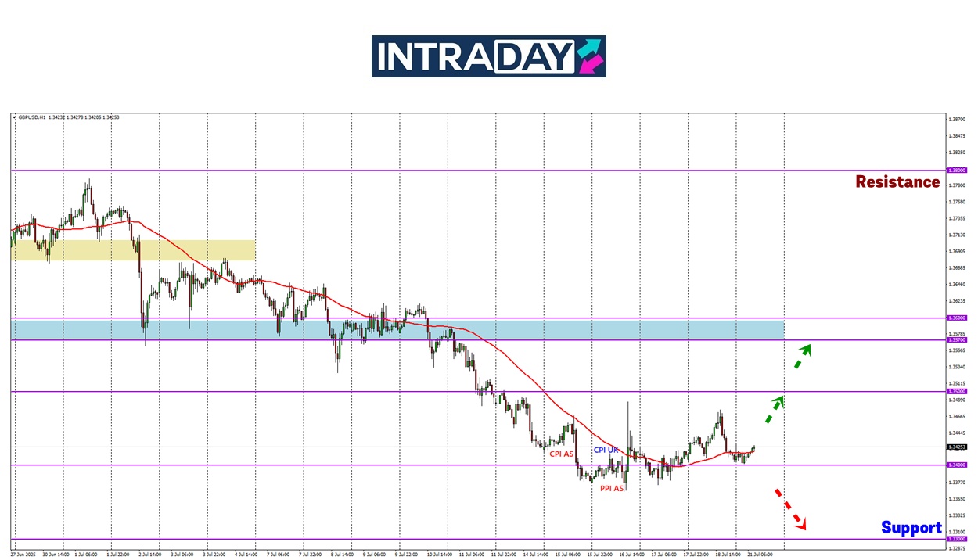Click the 1.35000 price level tag
Image resolution: width=978 pixels, height=560 pixels.
tap(956, 391)
